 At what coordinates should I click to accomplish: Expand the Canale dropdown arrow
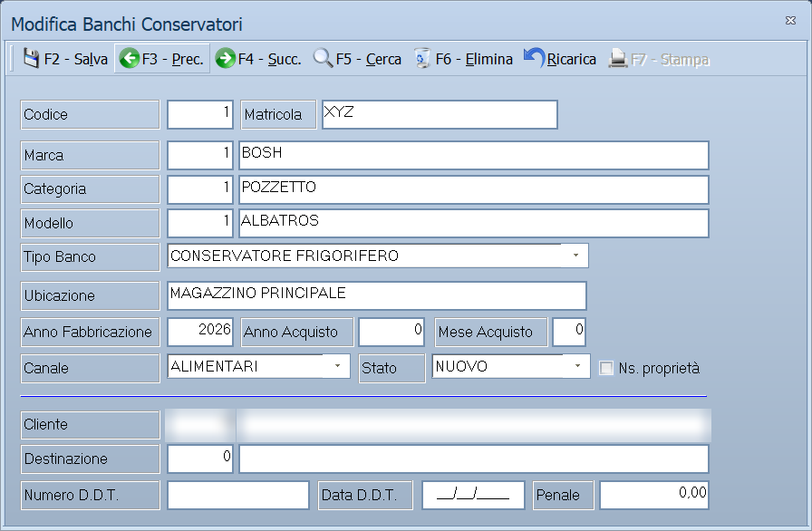pyautogui.click(x=337, y=366)
